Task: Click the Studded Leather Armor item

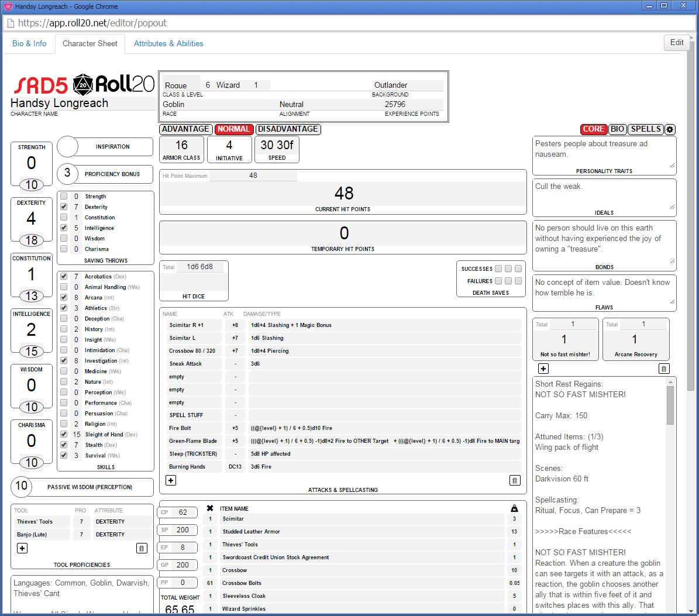Action: [x=362, y=531]
